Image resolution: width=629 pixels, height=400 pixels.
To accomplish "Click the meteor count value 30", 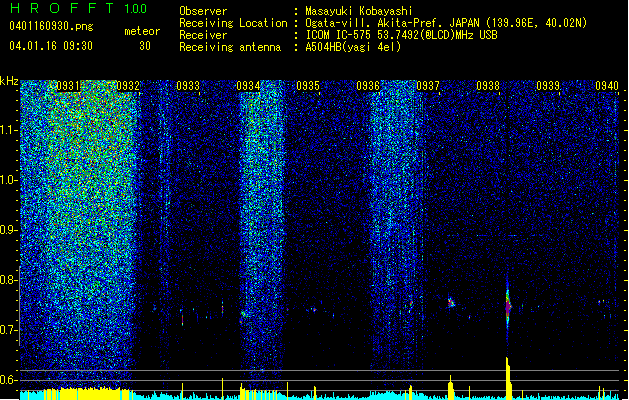I will 145,46.
